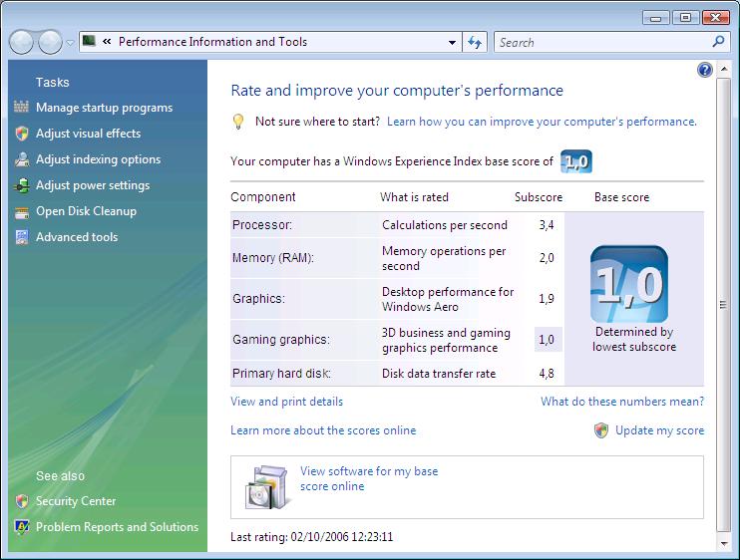Open Adjust power settings task
The height and width of the screenshot is (560, 740).
93,185
